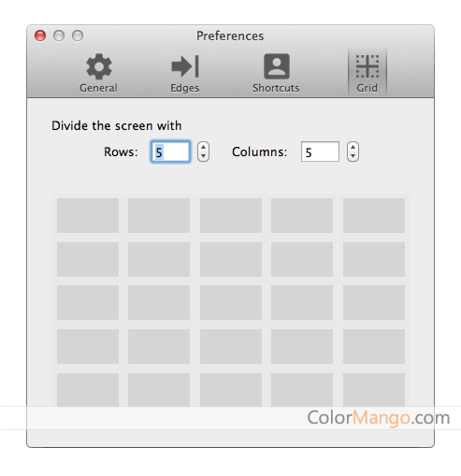Select the center cell of the grid
The image size is (461, 476).
pos(231,302)
